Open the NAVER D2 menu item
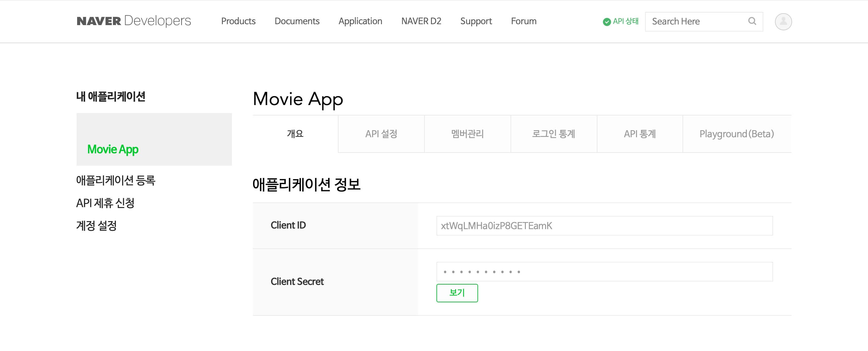This screenshot has width=868, height=351. [421, 21]
